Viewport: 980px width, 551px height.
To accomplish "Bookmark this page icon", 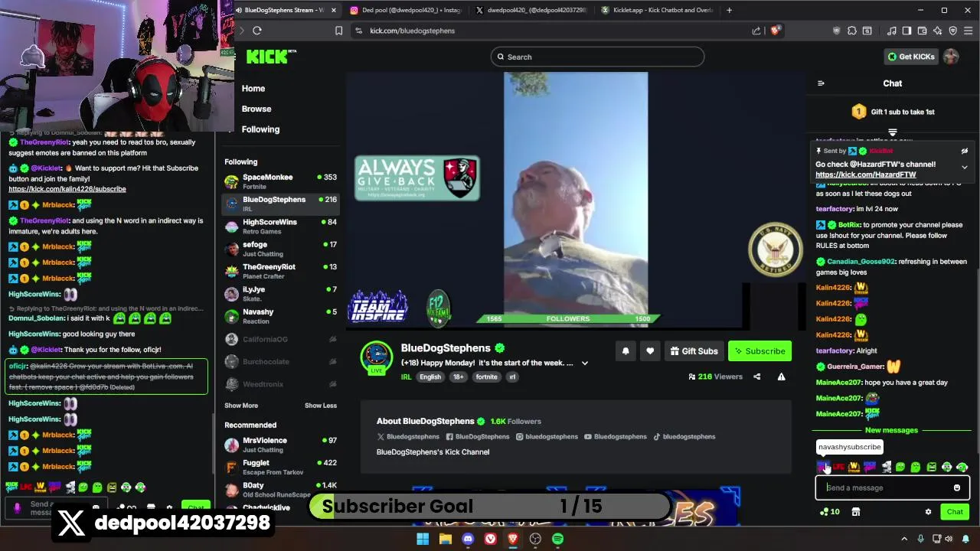I will click(338, 31).
